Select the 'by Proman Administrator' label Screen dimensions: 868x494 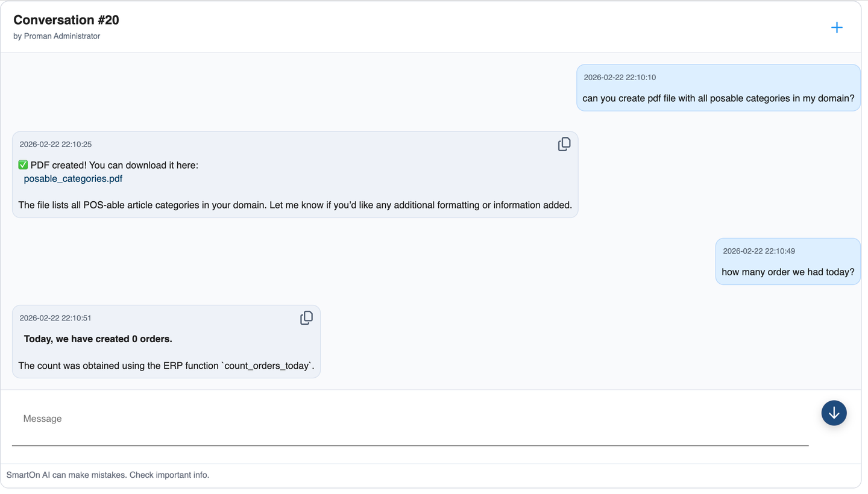55,36
